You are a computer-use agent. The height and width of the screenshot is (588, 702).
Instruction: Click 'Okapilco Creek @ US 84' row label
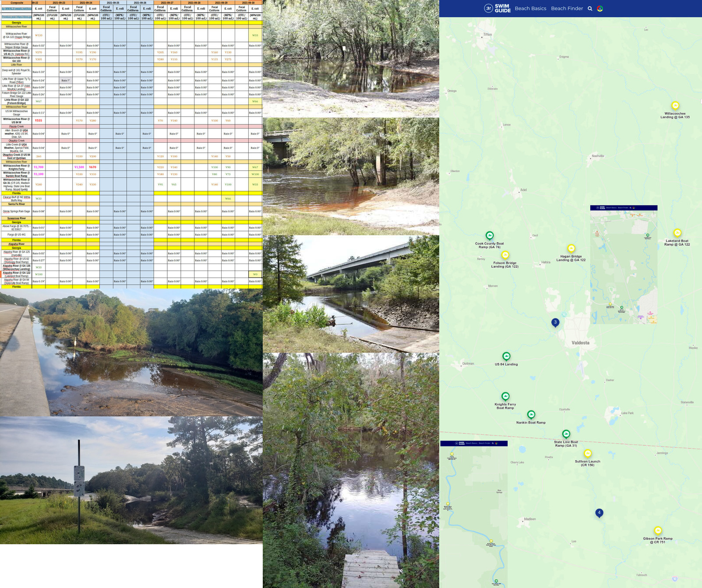pyautogui.click(x=16, y=156)
